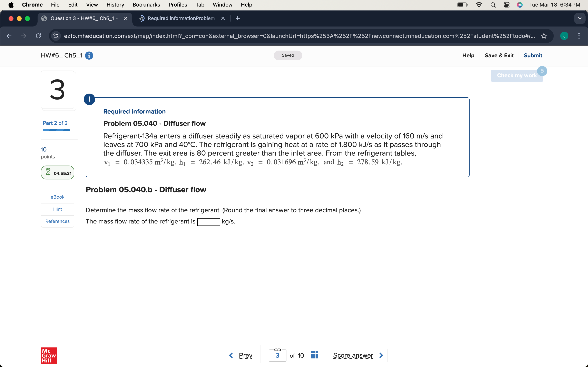The image size is (588, 367).
Task: Open the References panel
Action: [57, 221]
